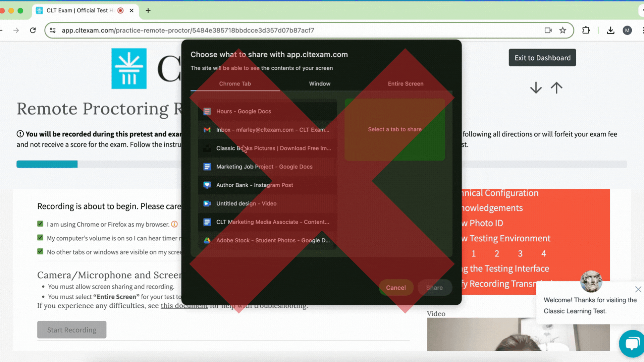This screenshot has height=362, width=644.
Task: Expand the Window sharing option
Action: [x=319, y=83]
